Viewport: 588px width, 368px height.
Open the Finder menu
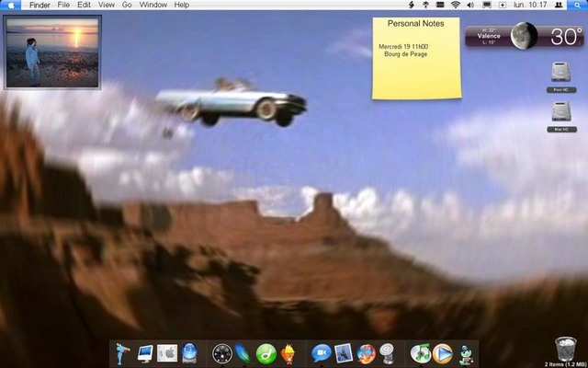[40, 5]
